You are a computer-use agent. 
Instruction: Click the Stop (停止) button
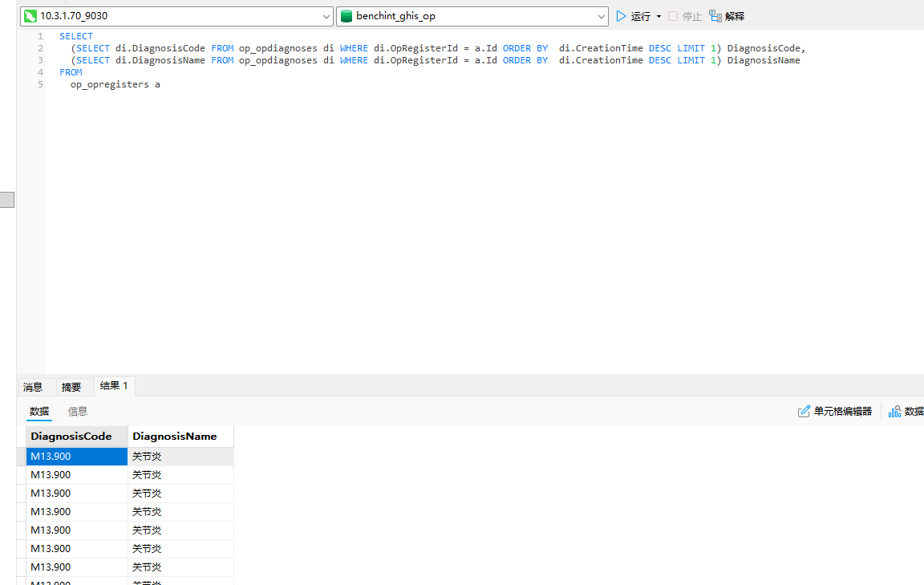685,16
